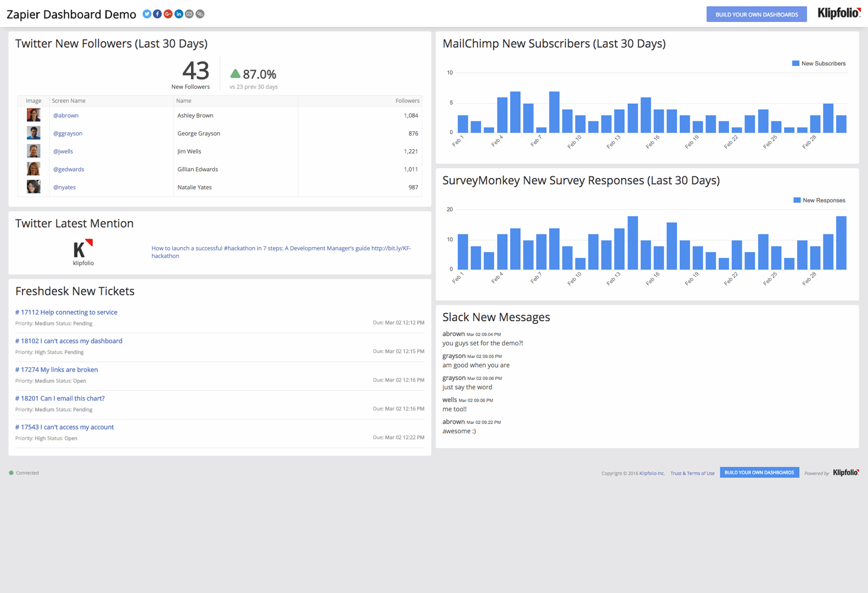Open George Grayson's profile photo
The height and width of the screenshot is (593, 868).
click(x=33, y=133)
